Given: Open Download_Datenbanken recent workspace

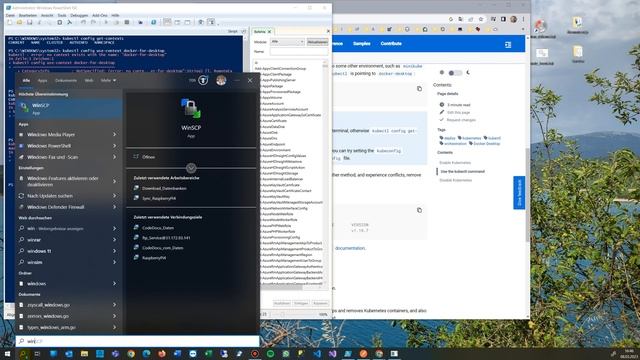Looking at the screenshot, I should point(164,189).
